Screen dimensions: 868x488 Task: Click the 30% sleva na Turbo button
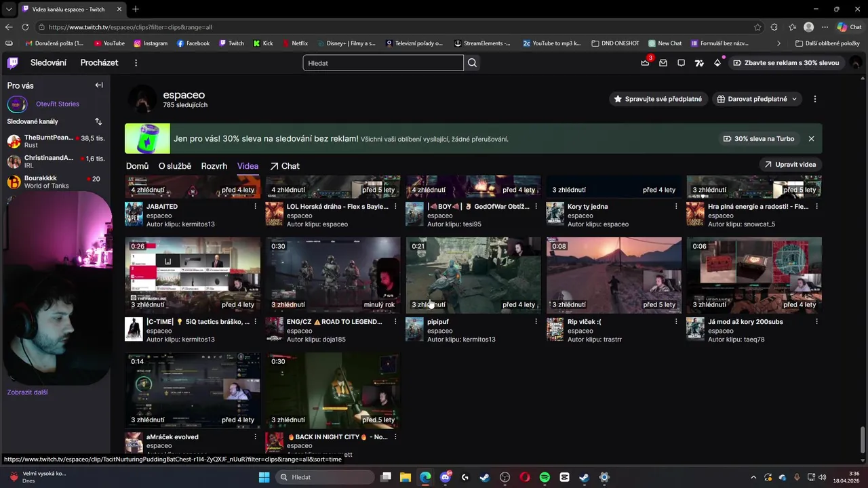pos(759,138)
